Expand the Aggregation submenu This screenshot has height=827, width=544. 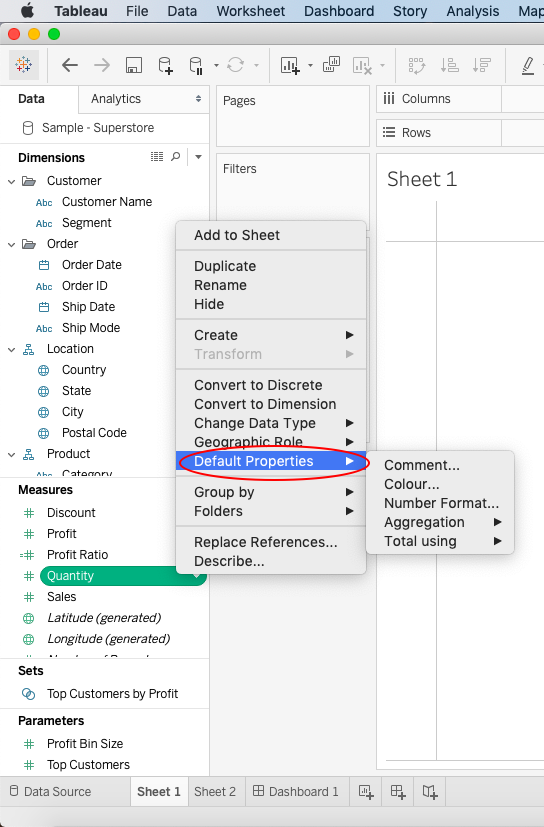(440, 522)
